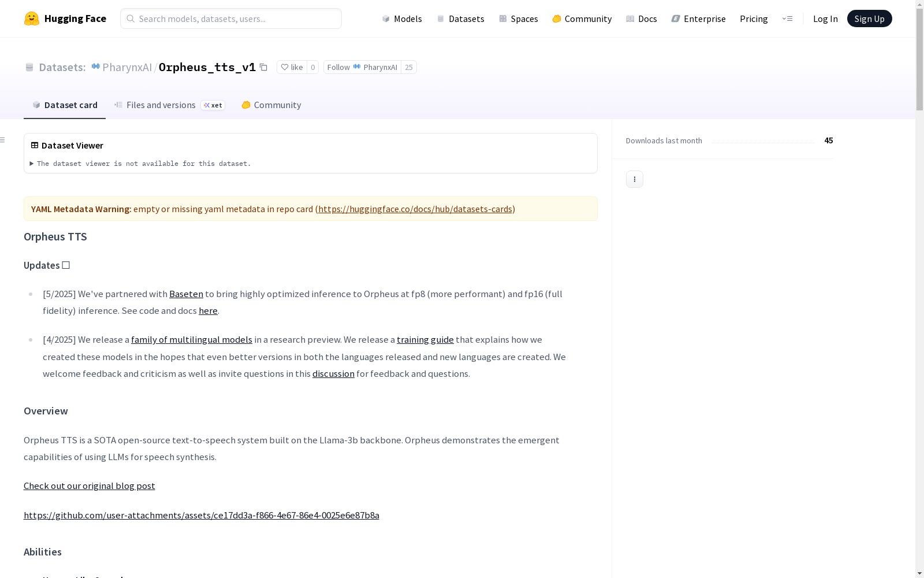This screenshot has width=924, height=578.
Task: Open the three-dot options menu in sidebar
Action: tap(634, 179)
